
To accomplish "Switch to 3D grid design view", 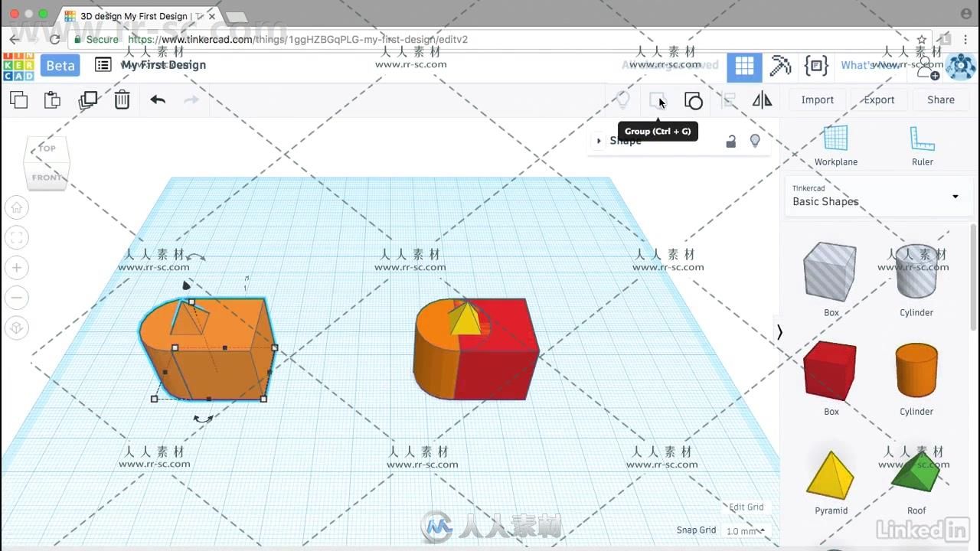I will [744, 67].
